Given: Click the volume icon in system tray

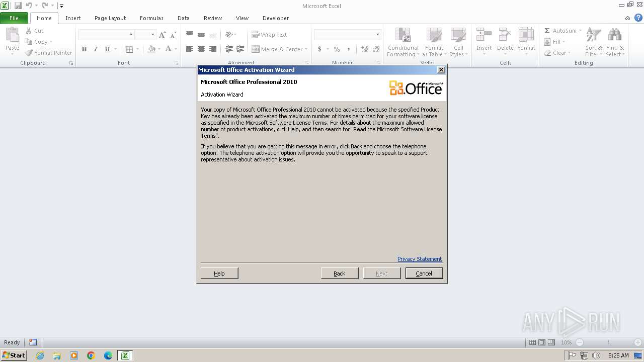Looking at the screenshot, I should [x=596, y=355].
